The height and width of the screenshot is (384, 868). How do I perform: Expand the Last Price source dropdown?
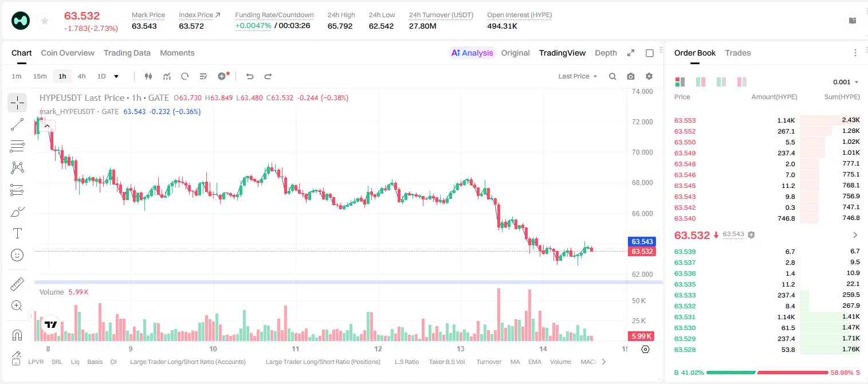pyautogui.click(x=578, y=76)
